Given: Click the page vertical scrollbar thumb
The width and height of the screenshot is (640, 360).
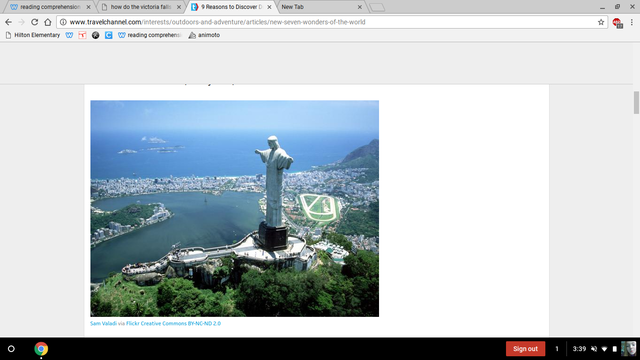Looking at the screenshot, I should (636, 102).
